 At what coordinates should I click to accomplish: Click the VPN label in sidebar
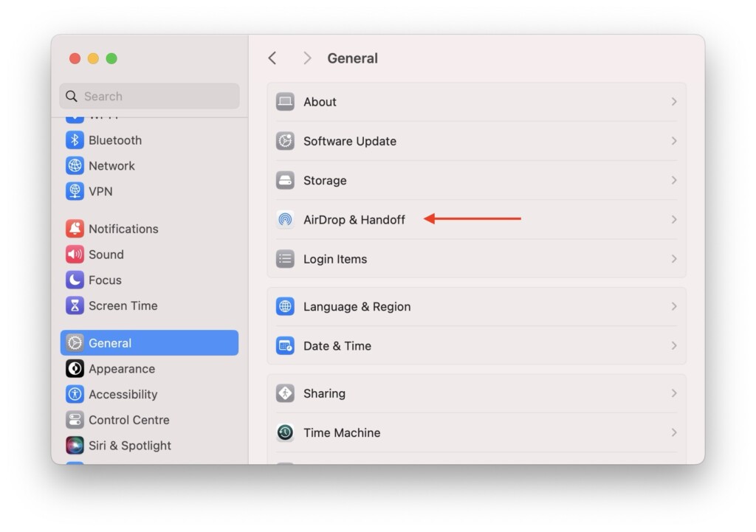[100, 191]
